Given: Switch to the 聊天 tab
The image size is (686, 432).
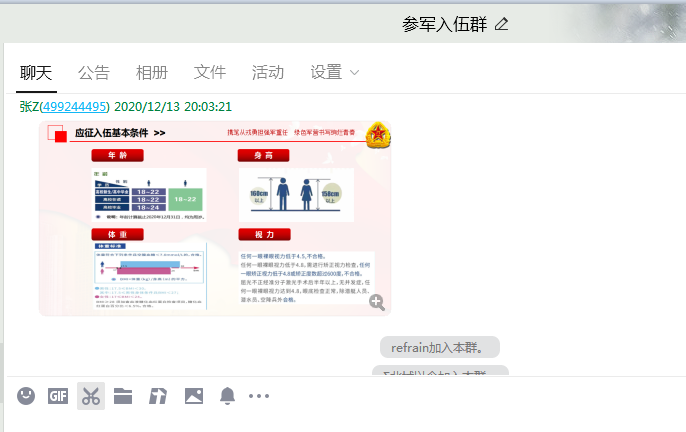Looking at the screenshot, I should pyautogui.click(x=36, y=72).
